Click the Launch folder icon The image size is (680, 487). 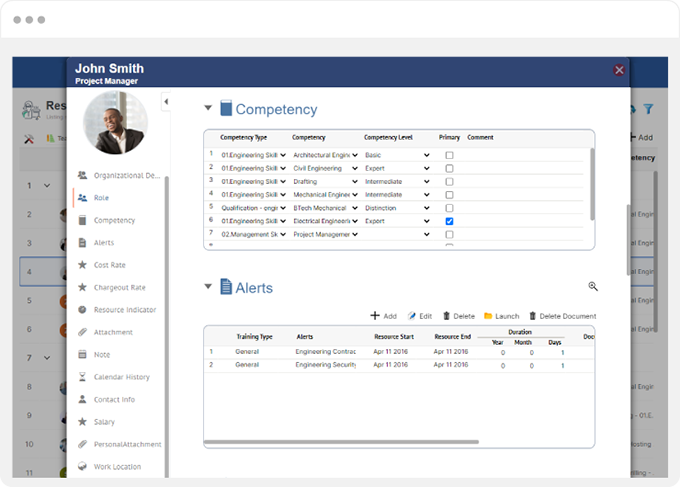click(488, 316)
